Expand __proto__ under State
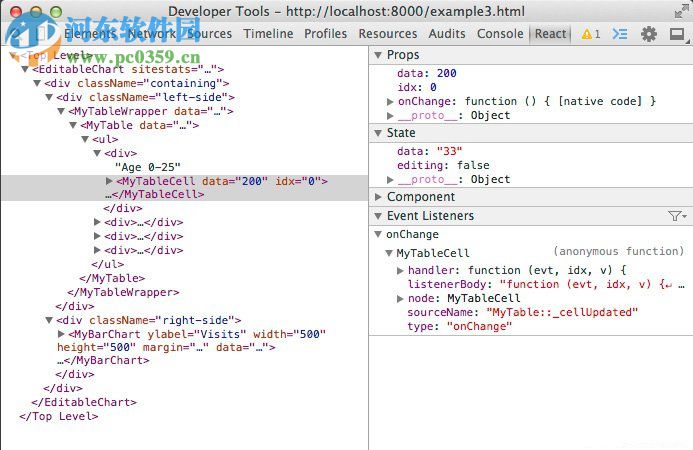The height and width of the screenshot is (450, 693). point(390,179)
